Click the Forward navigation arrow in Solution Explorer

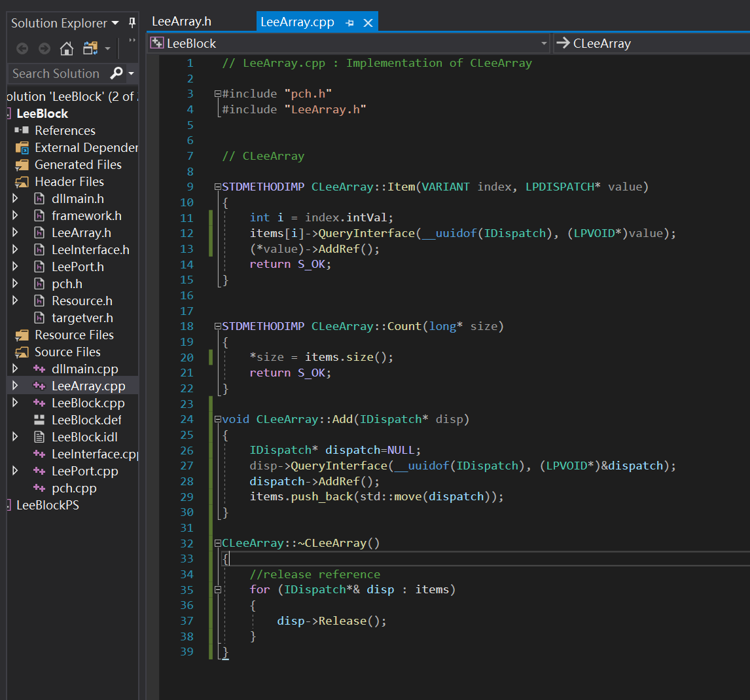click(x=45, y=48)
